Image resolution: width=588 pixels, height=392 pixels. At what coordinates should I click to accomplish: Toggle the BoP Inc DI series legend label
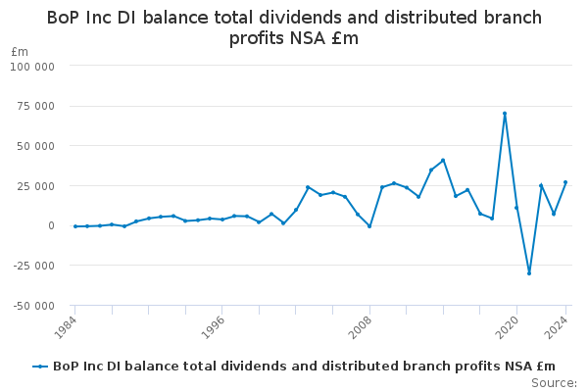coord(304,367)
